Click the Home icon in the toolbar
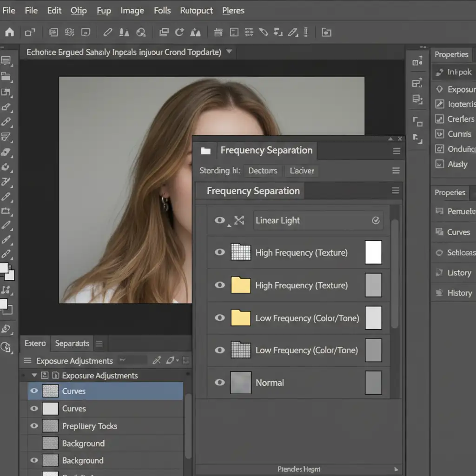 (x=9, y=32)
